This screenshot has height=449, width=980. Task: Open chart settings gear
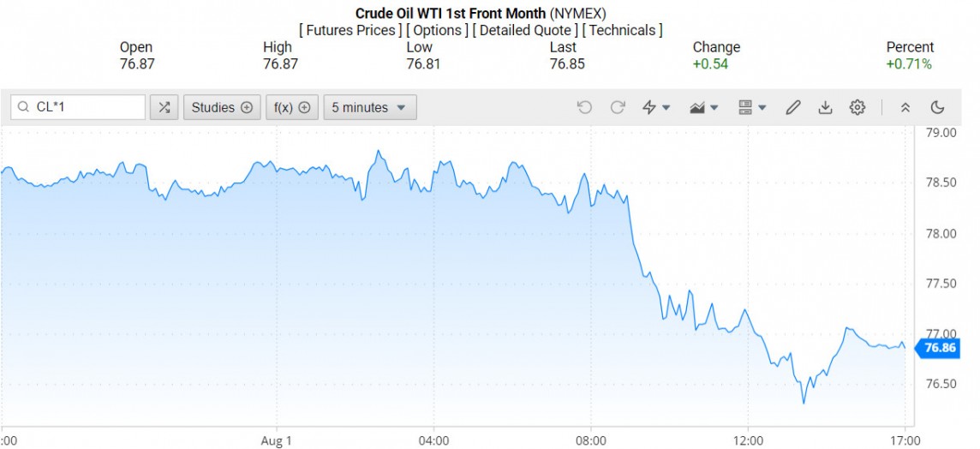[857, 107]
